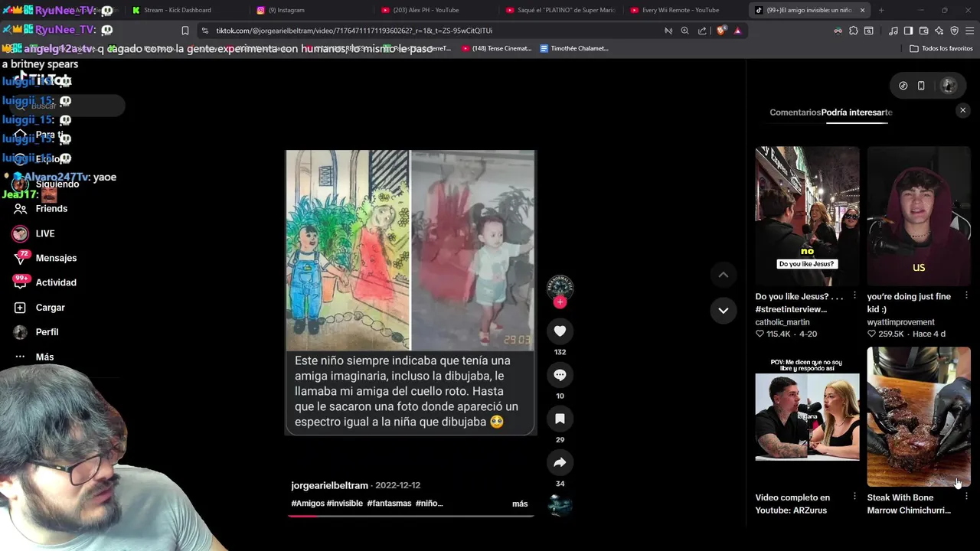The image size is (980, 551).
Task: Click the phone app icon at panel top
Action: pyautogui.click(x=921, y=86)
